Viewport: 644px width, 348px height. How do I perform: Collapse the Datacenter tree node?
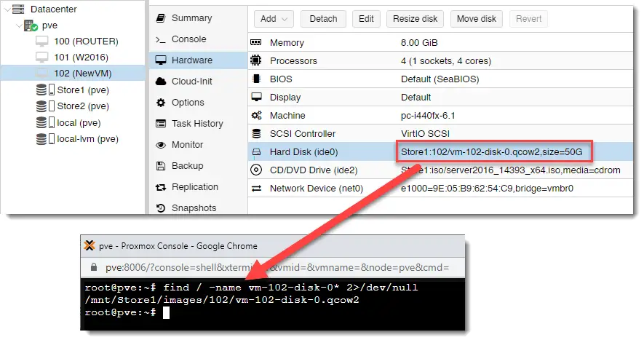pos(7,9)
